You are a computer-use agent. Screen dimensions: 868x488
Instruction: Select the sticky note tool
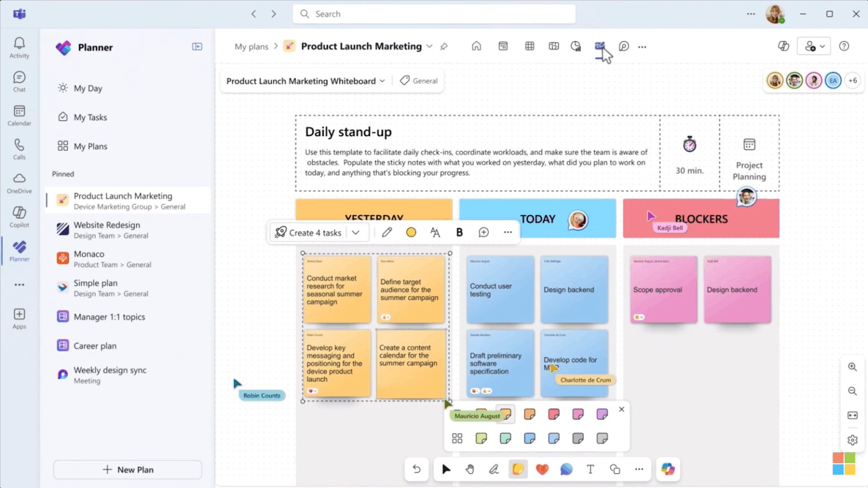518,469
